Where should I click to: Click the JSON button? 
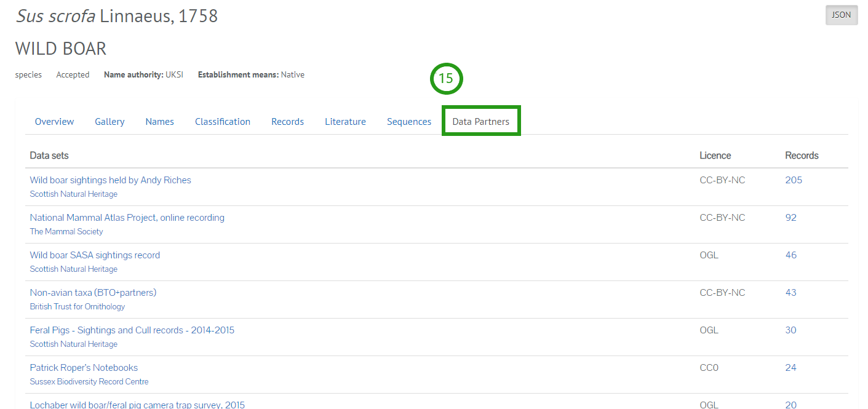(x=841, y=15)
